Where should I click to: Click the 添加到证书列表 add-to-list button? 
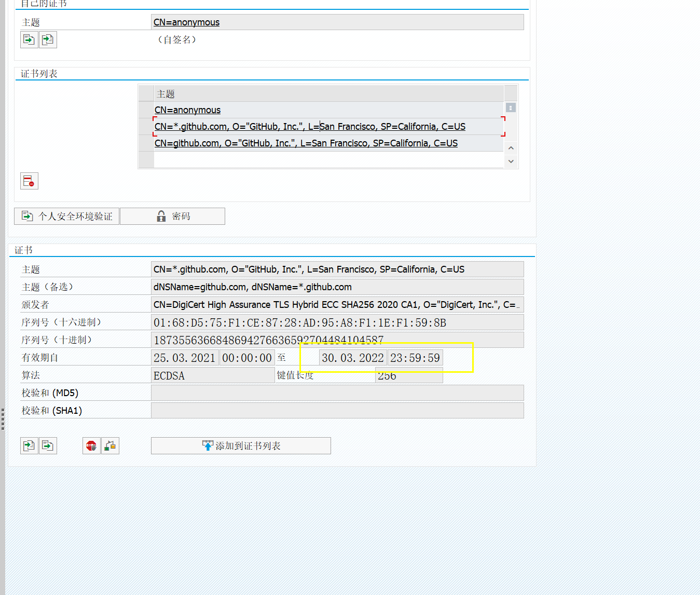click(240, 445)
